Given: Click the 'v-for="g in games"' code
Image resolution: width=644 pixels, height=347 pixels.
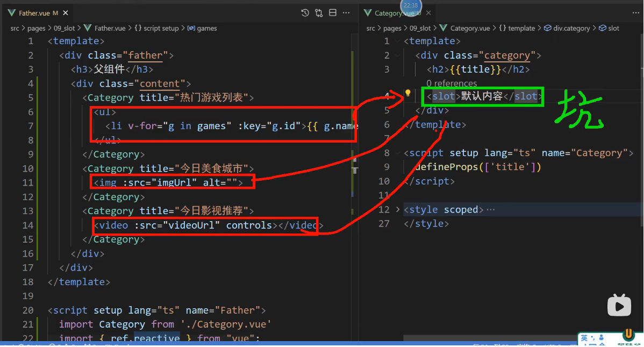Looking at the screenshot, I should 180,126.
